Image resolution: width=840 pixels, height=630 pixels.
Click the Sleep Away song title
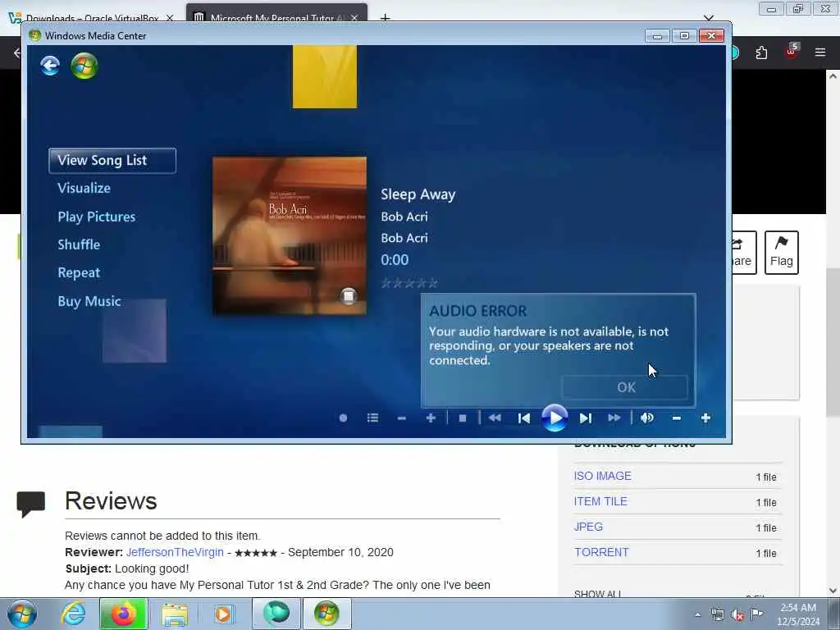pos(418,194)
